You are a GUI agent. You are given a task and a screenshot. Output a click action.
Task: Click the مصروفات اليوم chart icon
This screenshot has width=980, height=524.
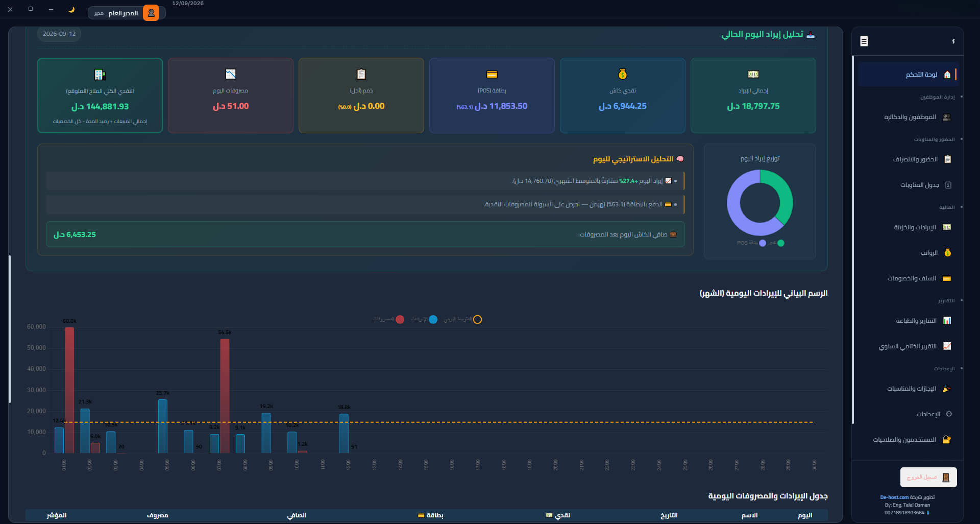[x=231, y=75]
